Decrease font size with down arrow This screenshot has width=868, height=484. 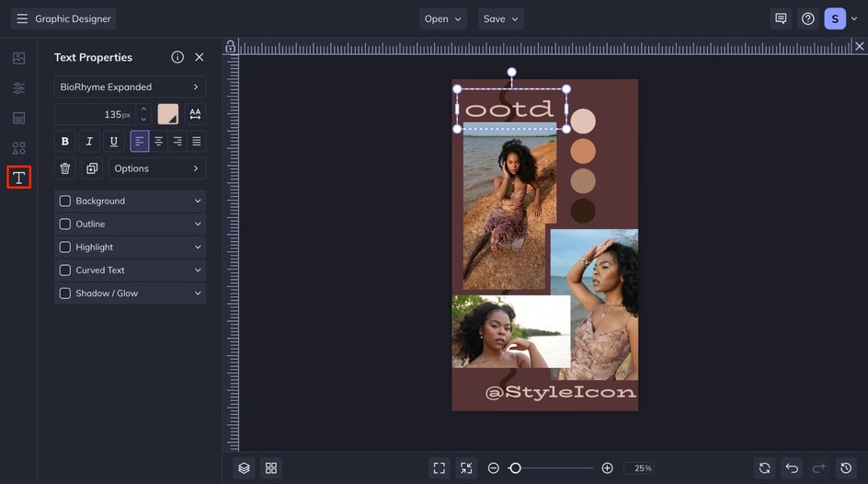click(x=143, y=119)
